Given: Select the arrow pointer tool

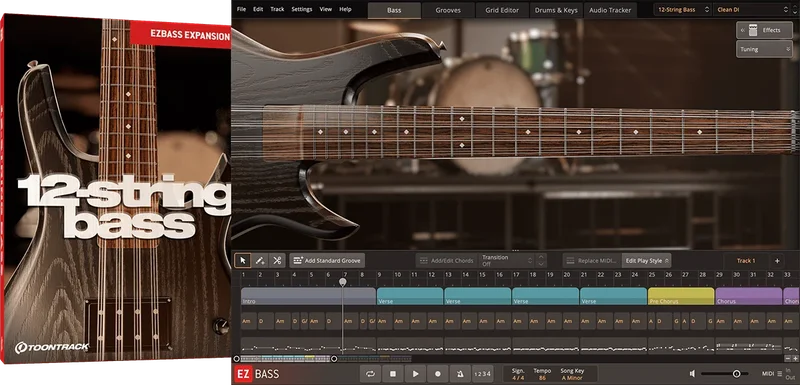Looking at the screenshot, I should 243,261.
